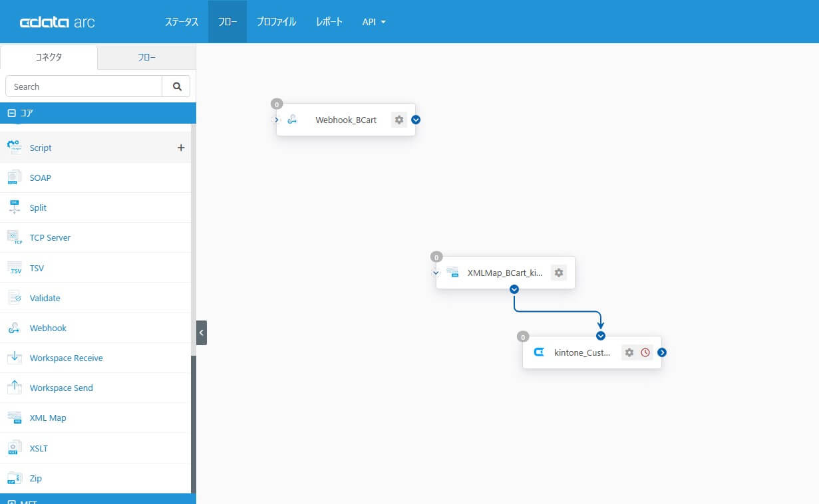The height and width of the screenshot is (504, 819).
Task: Add new Script connector with plus button
Action: [180, 148]
